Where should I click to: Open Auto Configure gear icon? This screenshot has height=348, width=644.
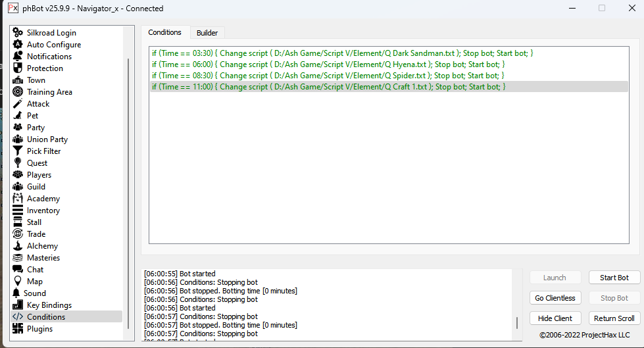(x=18, y=44)
